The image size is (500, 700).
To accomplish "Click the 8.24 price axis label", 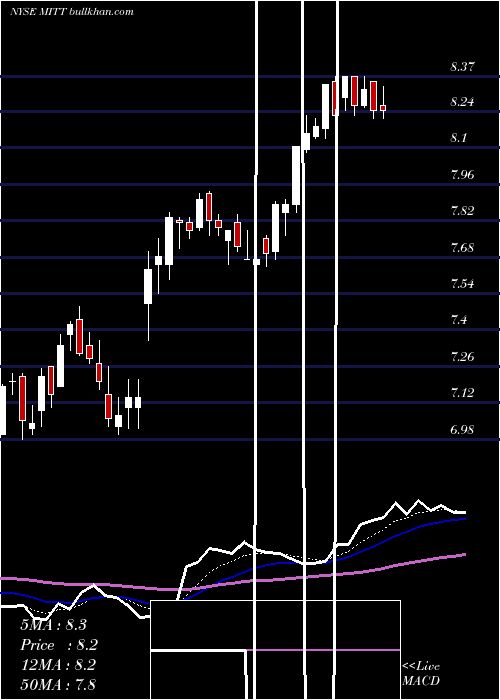I will (x=462, y=102).
